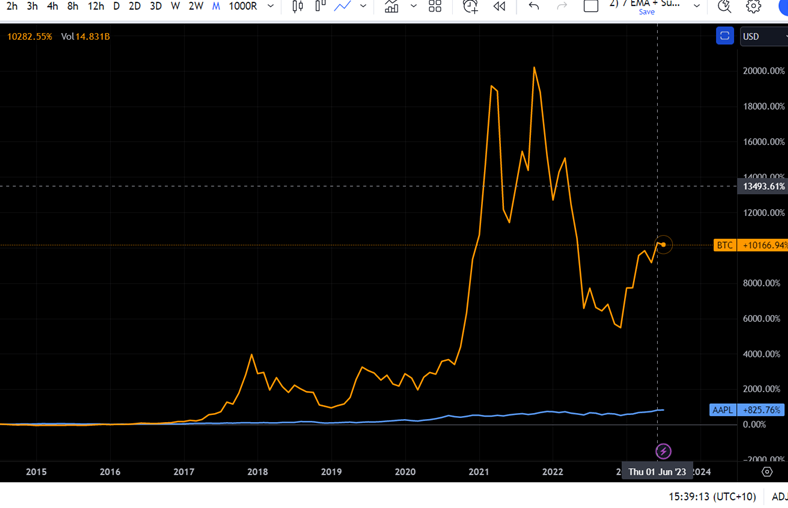Open the USD currency dropdown

click(764, 37)
